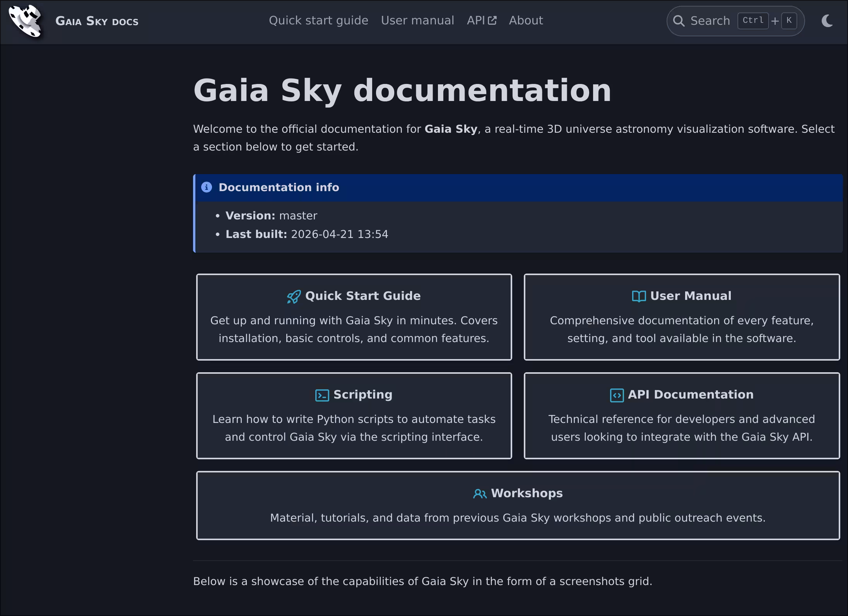Image resolution: width=848 pixels, height=616 pixels.
Task: Click the Workshops card description
Action: click(x=518, y=518)
